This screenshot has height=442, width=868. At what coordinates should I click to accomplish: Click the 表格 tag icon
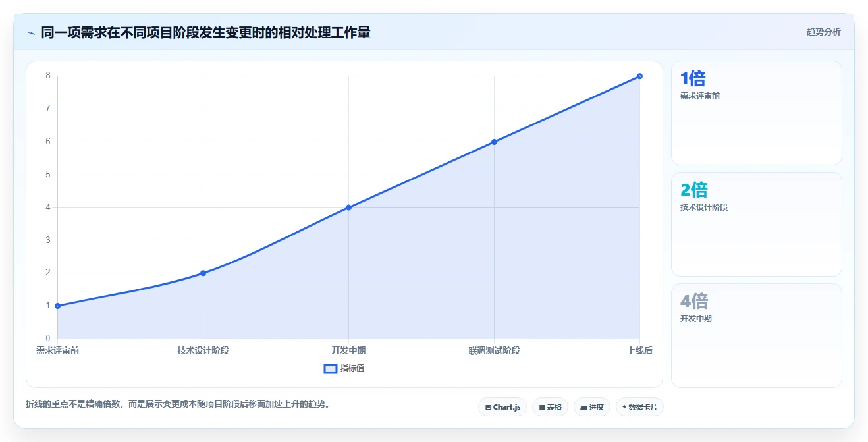542,407
